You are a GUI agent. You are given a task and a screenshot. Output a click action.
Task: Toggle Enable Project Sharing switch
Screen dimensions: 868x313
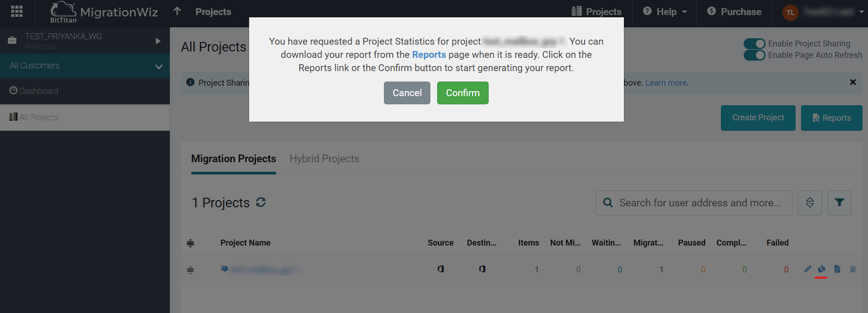click(754, 44)
